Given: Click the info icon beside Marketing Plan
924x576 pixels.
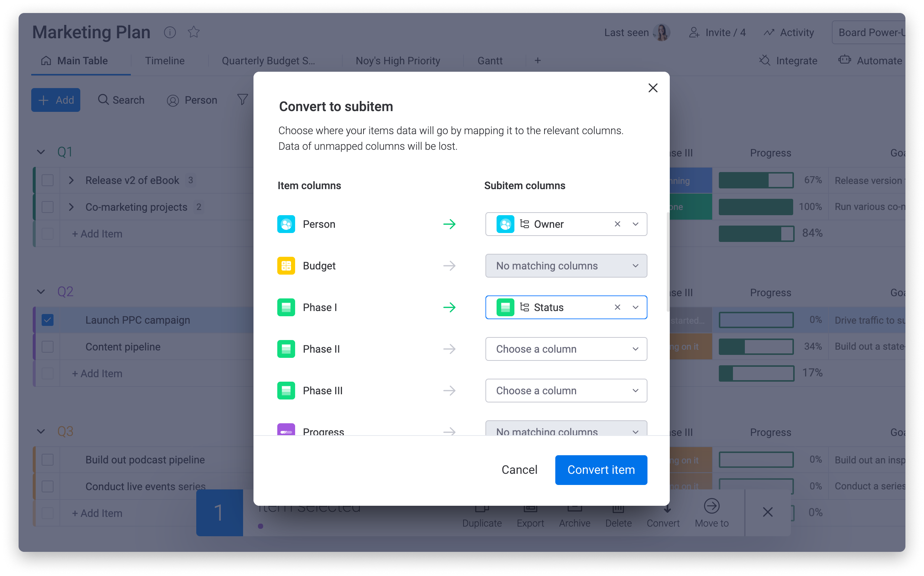Looking at the screenshot, I should click(170, 32).
